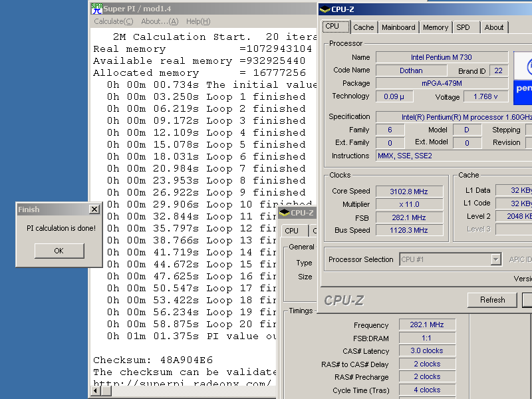Click the Dothan code name value

coord(411,70)
